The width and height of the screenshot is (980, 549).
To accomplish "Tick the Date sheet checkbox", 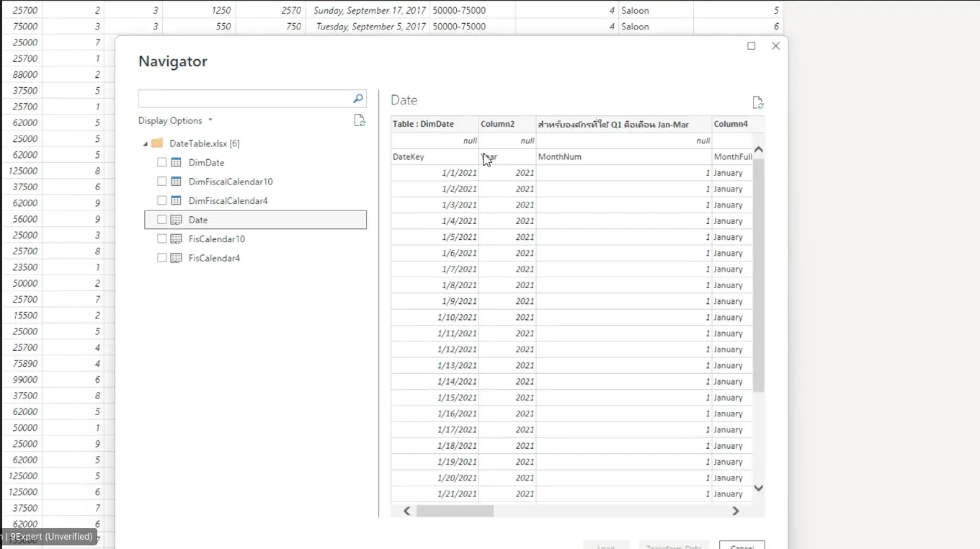I will (162, 220).
